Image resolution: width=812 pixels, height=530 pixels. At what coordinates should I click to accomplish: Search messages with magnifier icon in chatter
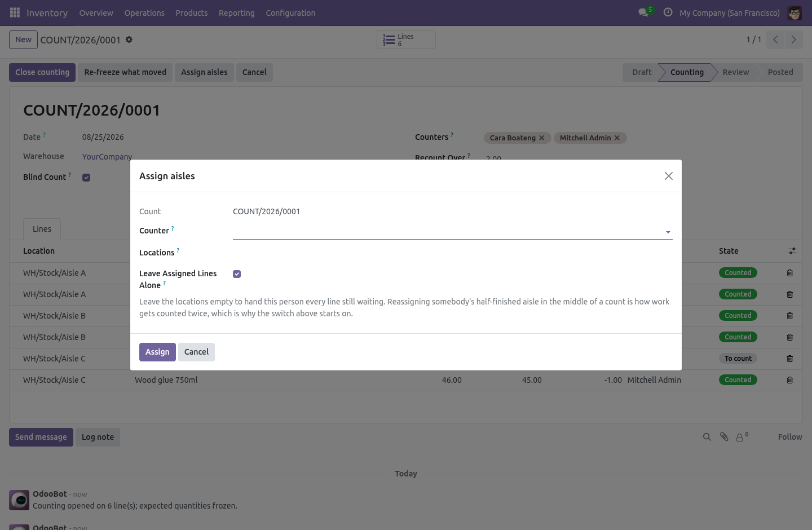click(x=707, y=437)
